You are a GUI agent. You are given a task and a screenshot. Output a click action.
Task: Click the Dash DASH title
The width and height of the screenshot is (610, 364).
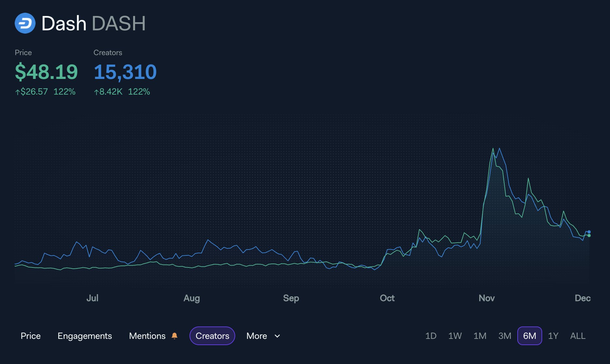pos(94,23)
